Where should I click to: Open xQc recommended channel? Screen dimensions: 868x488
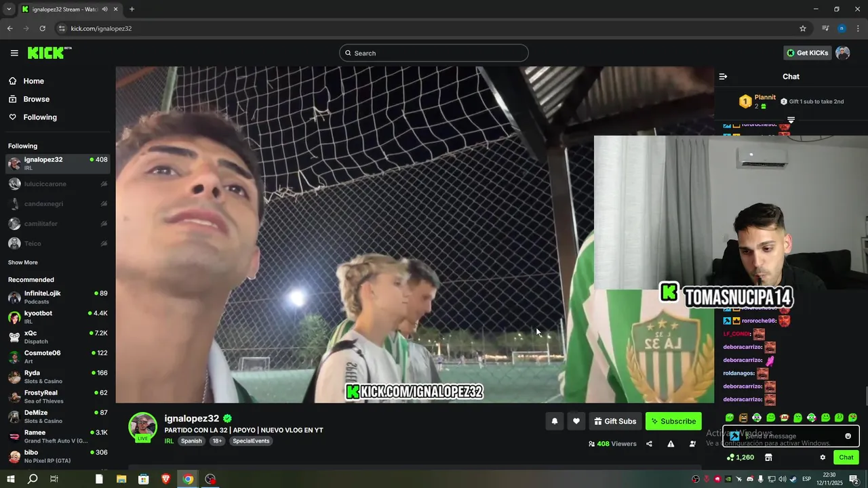[x=58, y=337]
